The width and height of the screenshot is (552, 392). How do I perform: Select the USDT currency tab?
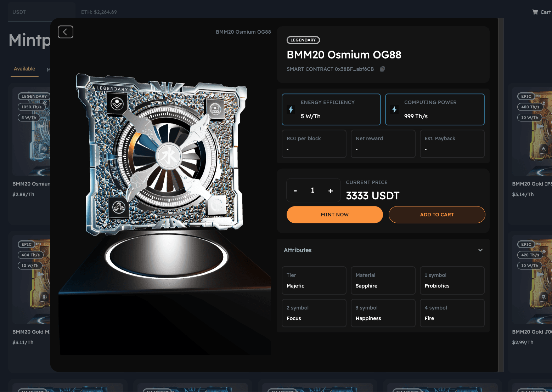click(x=19, y=12)
